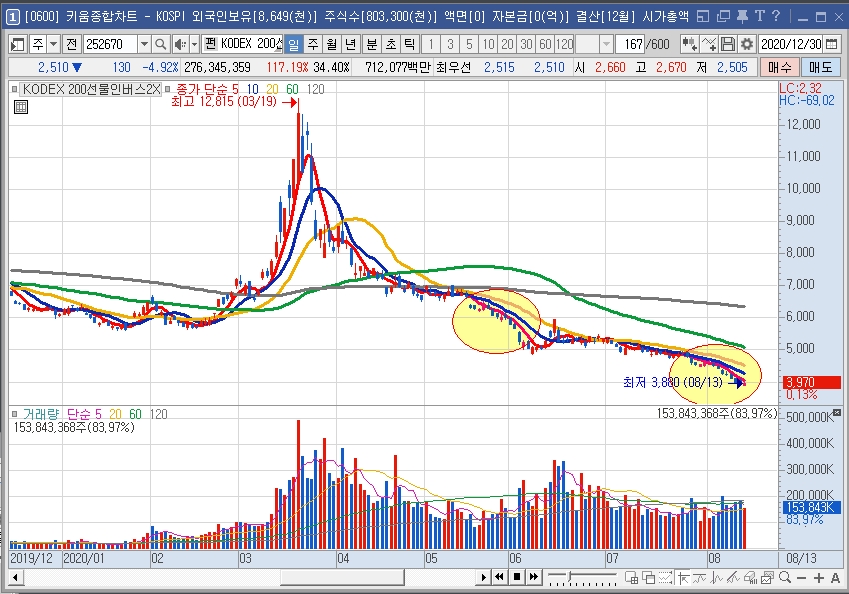Select the 초 second period toggle
849x594 pixels.
pos(390,44)
